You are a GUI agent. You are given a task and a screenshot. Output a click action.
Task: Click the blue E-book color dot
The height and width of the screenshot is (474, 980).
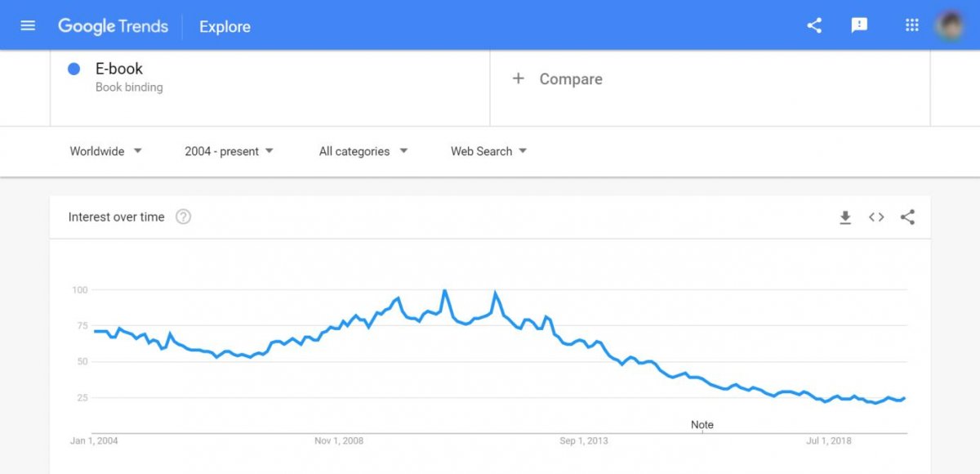click(73, 69)
